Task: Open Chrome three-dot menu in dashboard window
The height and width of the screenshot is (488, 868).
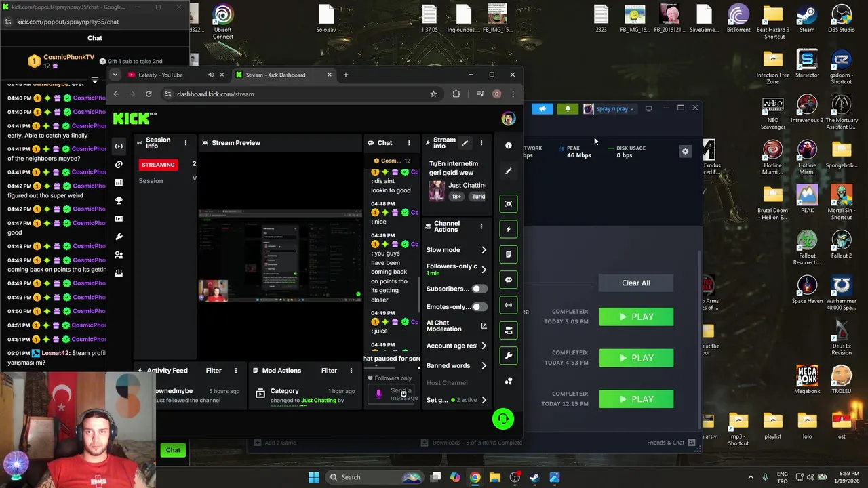Action: (x=513, y=94)
